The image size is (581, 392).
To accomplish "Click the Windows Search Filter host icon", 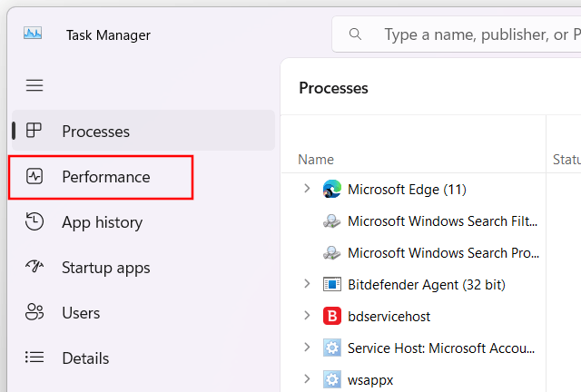I will pyautogui.click(x=331, y=221).
